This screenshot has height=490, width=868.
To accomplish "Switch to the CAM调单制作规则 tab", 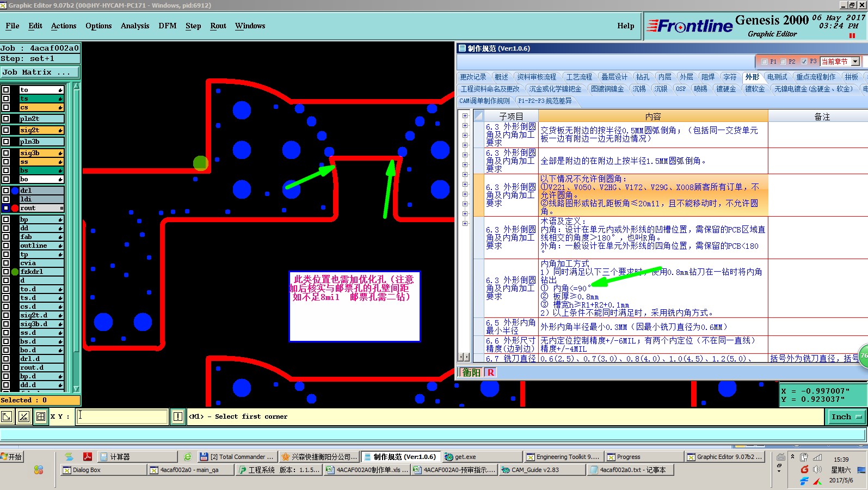I will pos(484,101).
